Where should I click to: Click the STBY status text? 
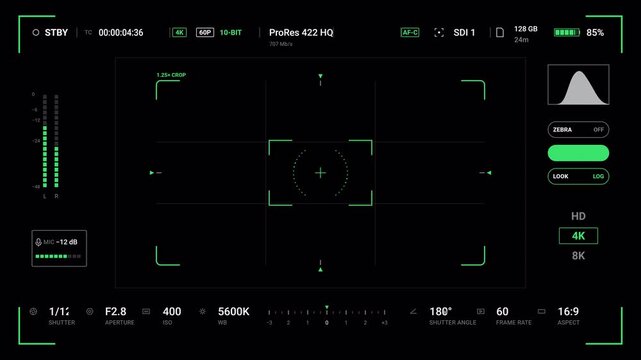(56, 32)
